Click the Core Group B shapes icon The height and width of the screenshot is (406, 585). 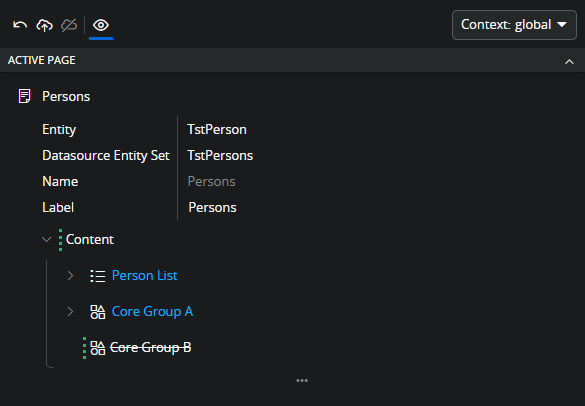pos(98,348)
